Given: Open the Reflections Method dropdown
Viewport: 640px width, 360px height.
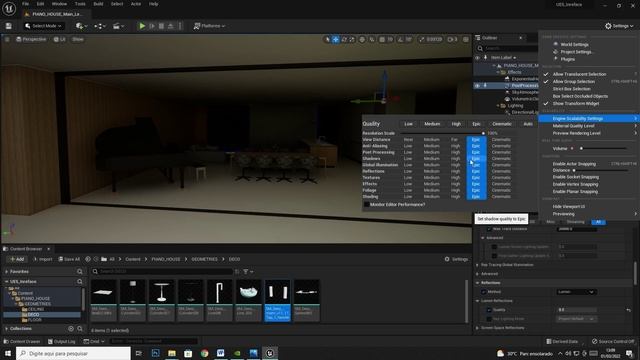Looking at the screenshot, I should tap(576, 292).
